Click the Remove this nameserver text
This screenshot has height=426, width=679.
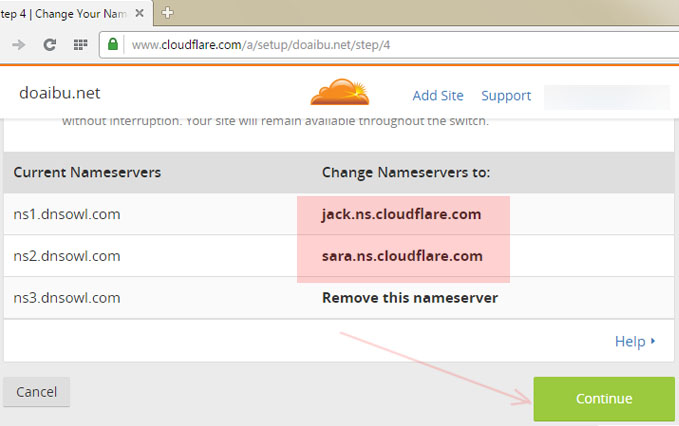(x=410, y=298)
